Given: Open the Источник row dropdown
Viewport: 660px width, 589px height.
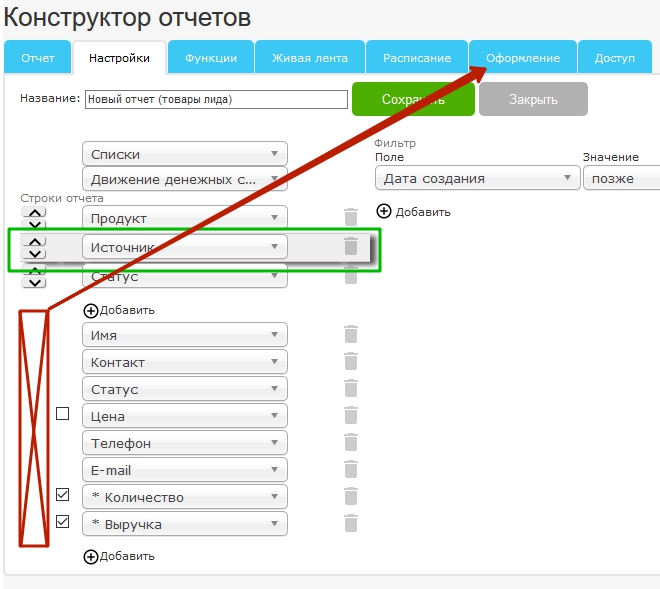Looking at the screenshot, I should 184,246.
